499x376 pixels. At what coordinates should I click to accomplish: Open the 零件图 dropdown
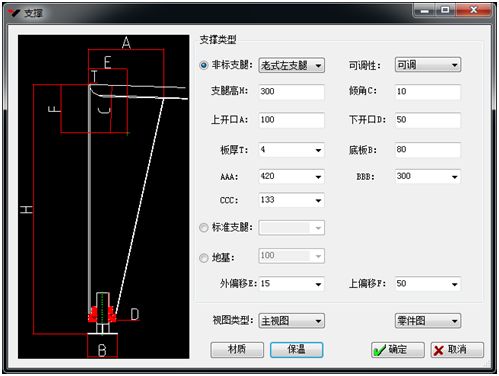[428, 321]
